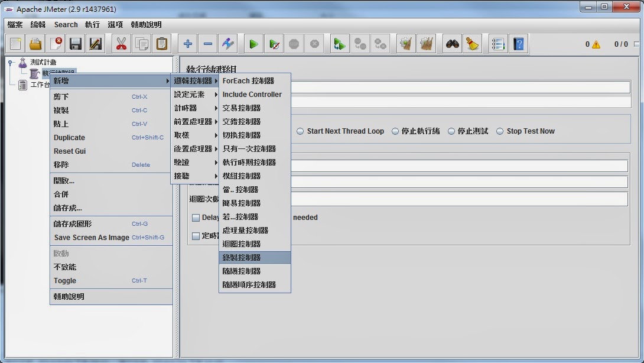Expand the 新增 submenu
The width and height of the screenshot is (644, 363).
(110, 81)
